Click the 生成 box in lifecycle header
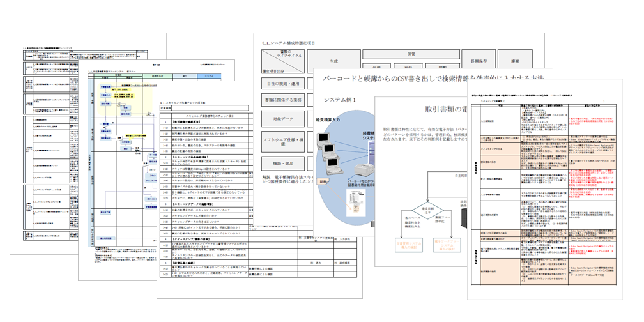 tap(333, 61)
